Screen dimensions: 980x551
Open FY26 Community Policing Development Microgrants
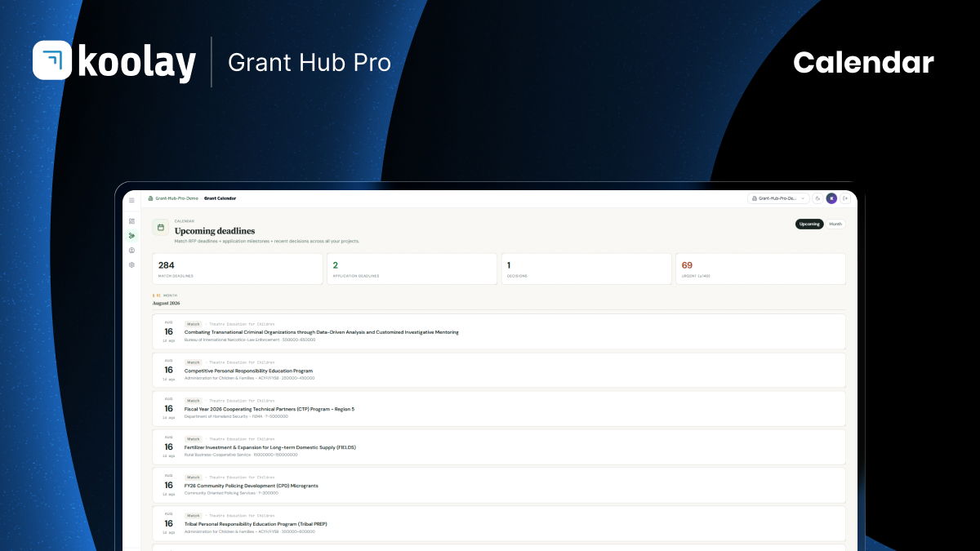[x=499, y=485]
